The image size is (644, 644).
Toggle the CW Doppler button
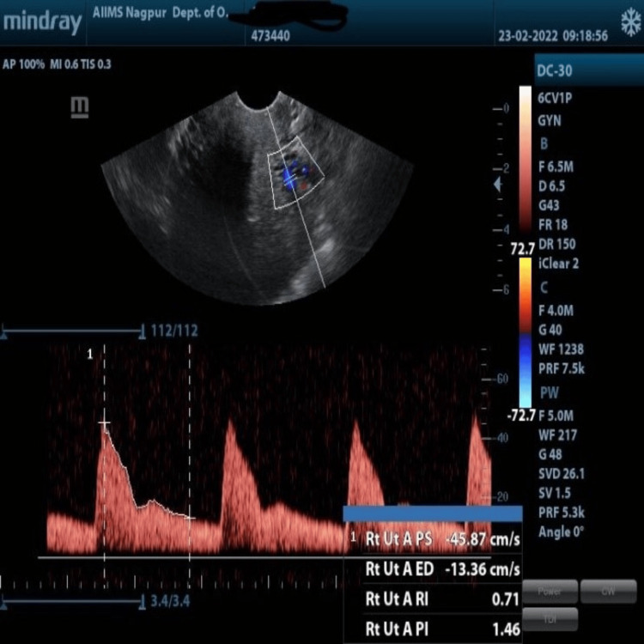(608, 591)
